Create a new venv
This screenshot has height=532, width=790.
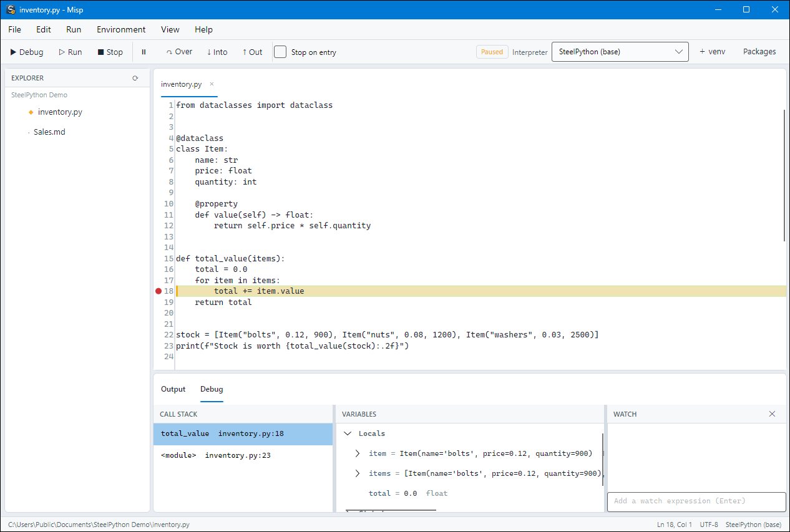[x=712, y=52]
